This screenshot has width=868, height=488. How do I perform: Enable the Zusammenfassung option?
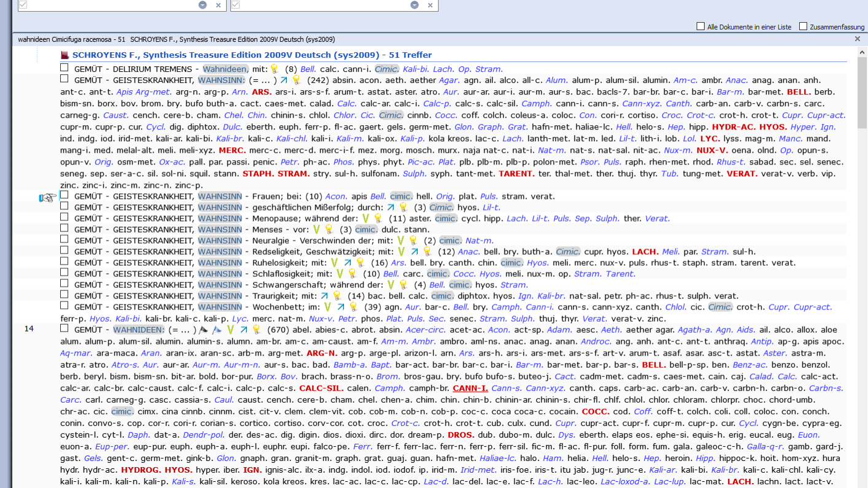803,26
